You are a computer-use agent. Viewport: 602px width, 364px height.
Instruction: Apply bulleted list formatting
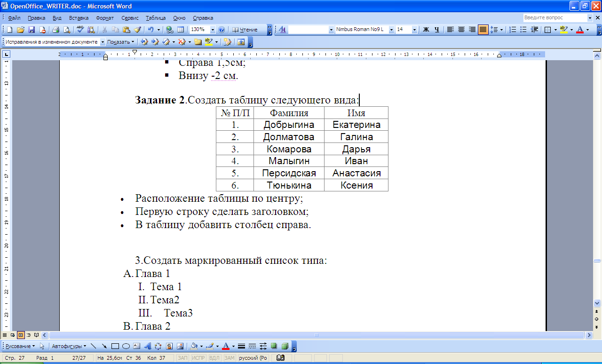click(523, 30)
